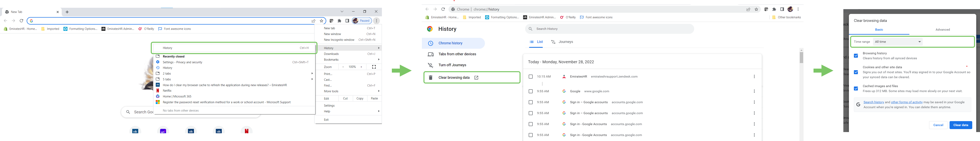The width and height of the screenshot is (980, 141).
Task: Open three-dot menu for EmiratesHR history entry
Action: [754, 77]
